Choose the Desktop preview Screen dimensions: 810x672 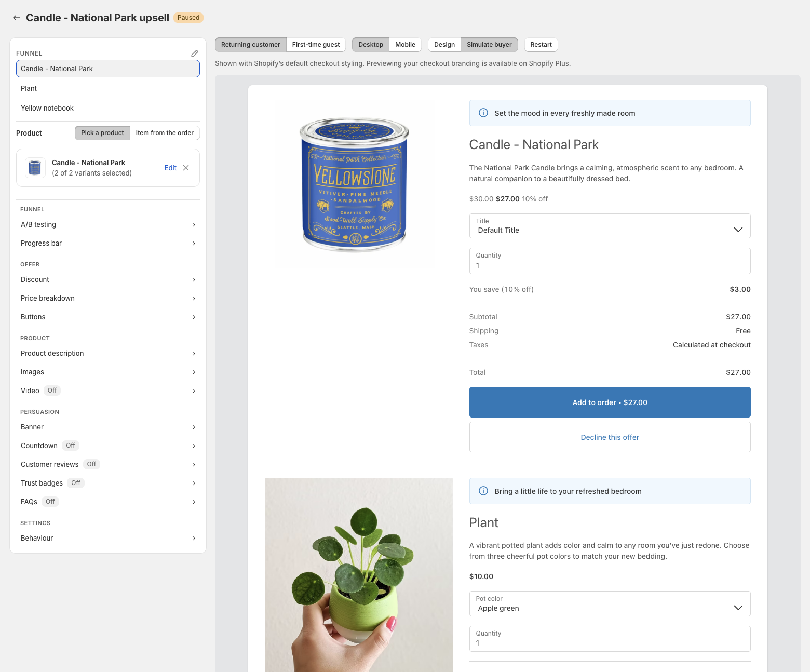tap(371, 45)
